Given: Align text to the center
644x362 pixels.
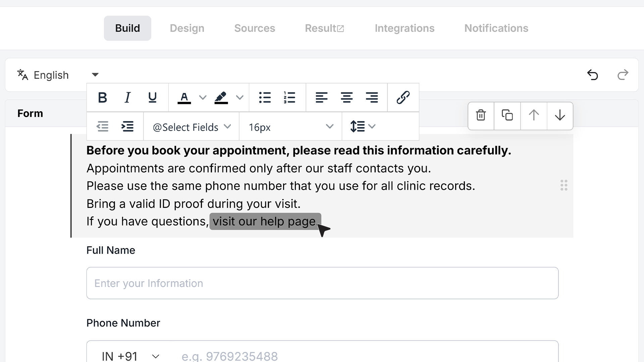Looking at the screenshot, I should pyautogui.click(x=346, y=98).
